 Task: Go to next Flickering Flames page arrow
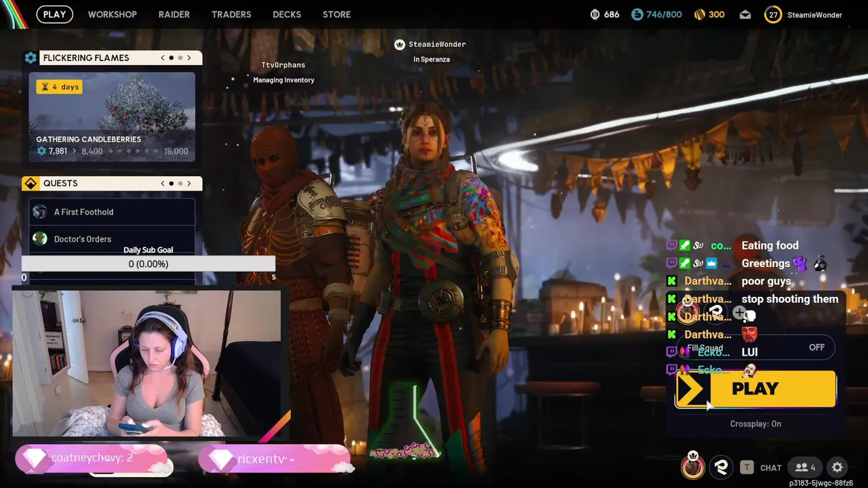click(189, 58)
